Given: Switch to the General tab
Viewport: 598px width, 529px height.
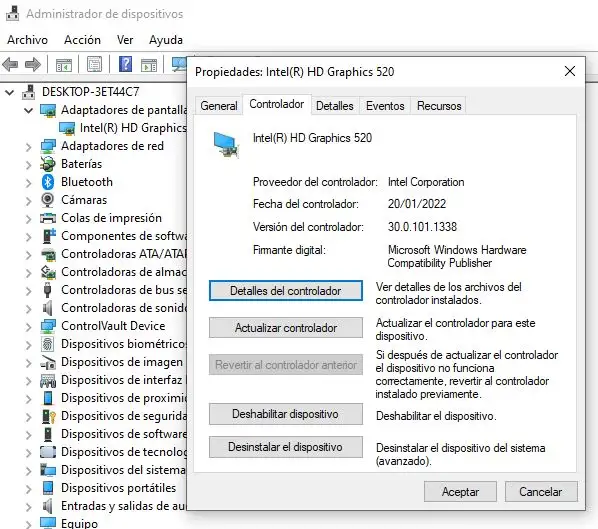Looking at the screenshot, I should [219, 106].
